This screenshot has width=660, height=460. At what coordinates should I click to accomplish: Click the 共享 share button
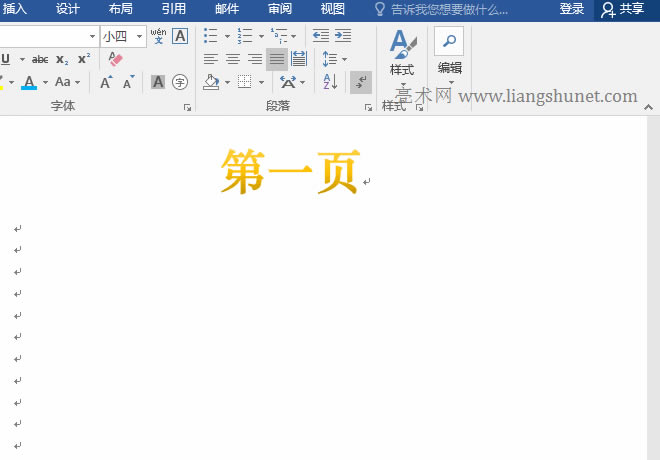623,9
